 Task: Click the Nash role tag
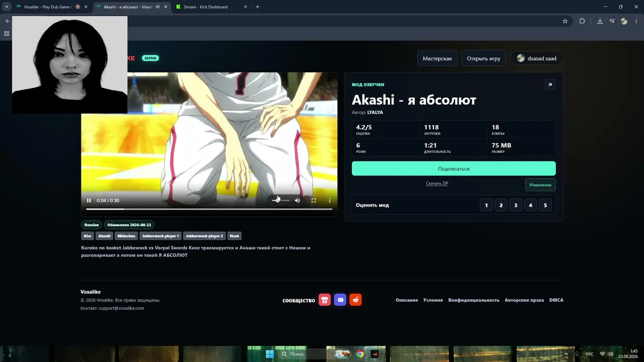(234, 236)
